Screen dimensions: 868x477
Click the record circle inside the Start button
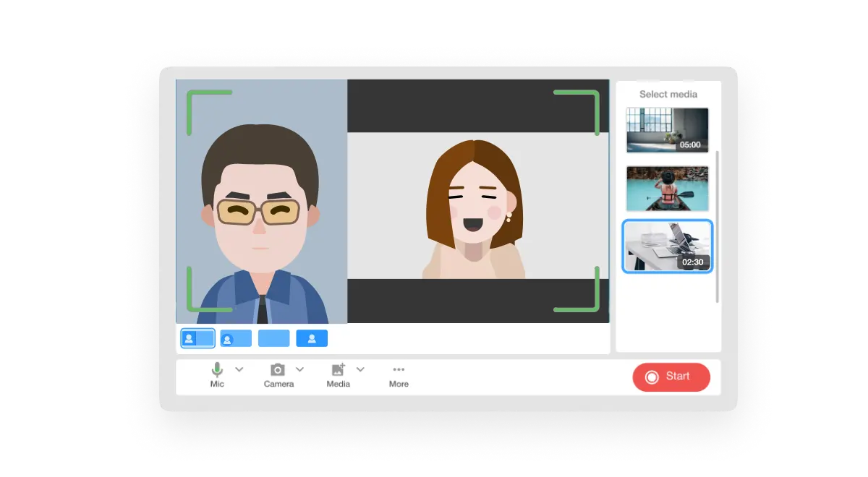point(650,377)
